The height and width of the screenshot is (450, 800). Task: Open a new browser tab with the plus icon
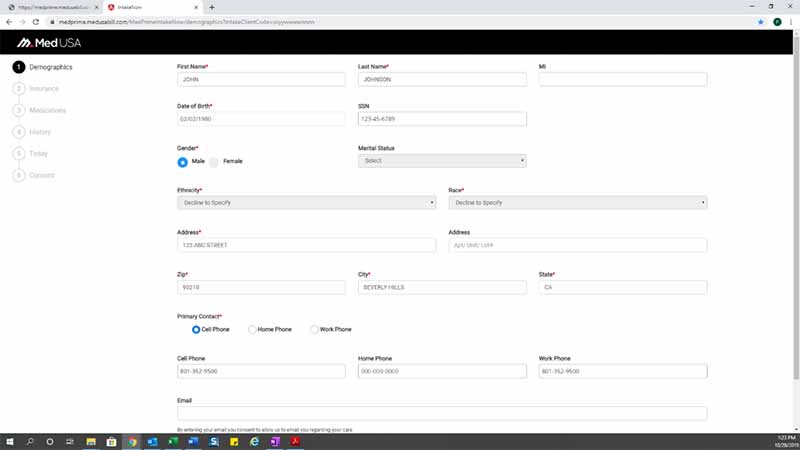click(x=212, y=7)
